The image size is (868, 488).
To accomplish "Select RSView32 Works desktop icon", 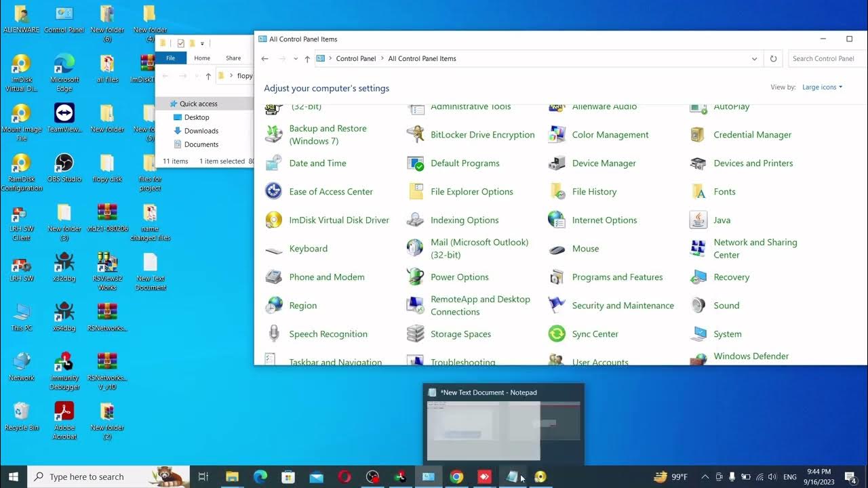I will coord(107,272).
